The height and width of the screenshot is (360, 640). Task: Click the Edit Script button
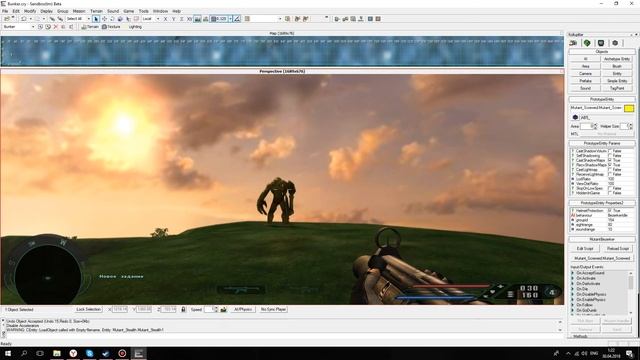click(585, 249)
